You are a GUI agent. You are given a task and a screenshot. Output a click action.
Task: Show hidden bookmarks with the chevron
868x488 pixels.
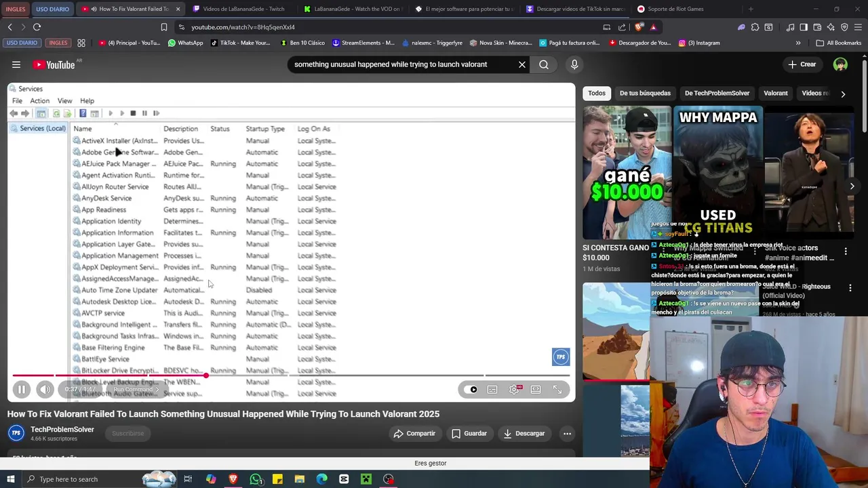point(798,43)
